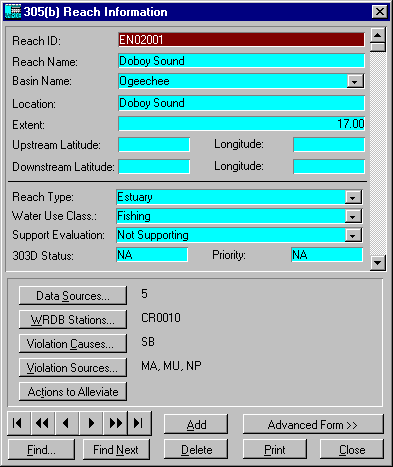Print the reach information
Image resolution: width=393 pixels, height=467 pixels.
[275, 450]
